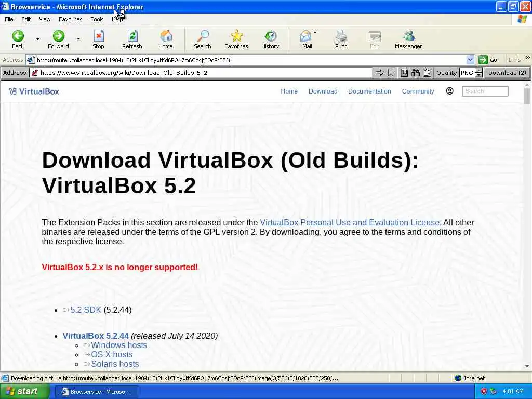Click the page icon in IE address bar

click(31, 60)
